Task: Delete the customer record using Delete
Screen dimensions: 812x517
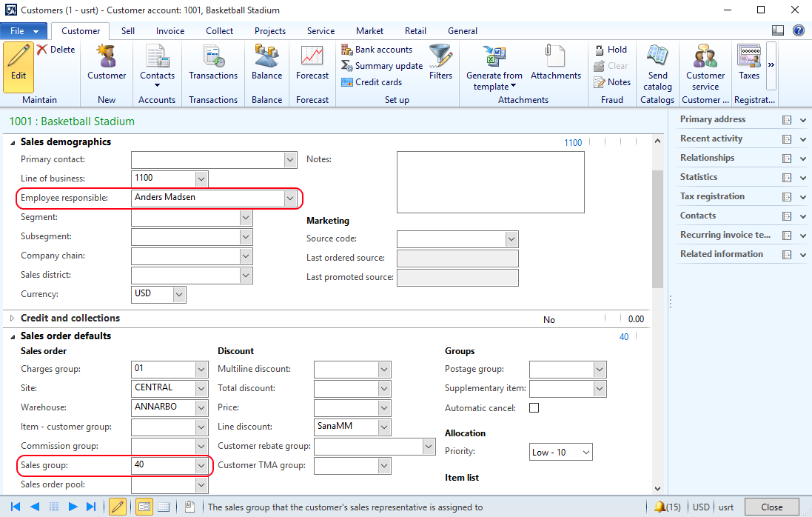Action: point(56,49)
